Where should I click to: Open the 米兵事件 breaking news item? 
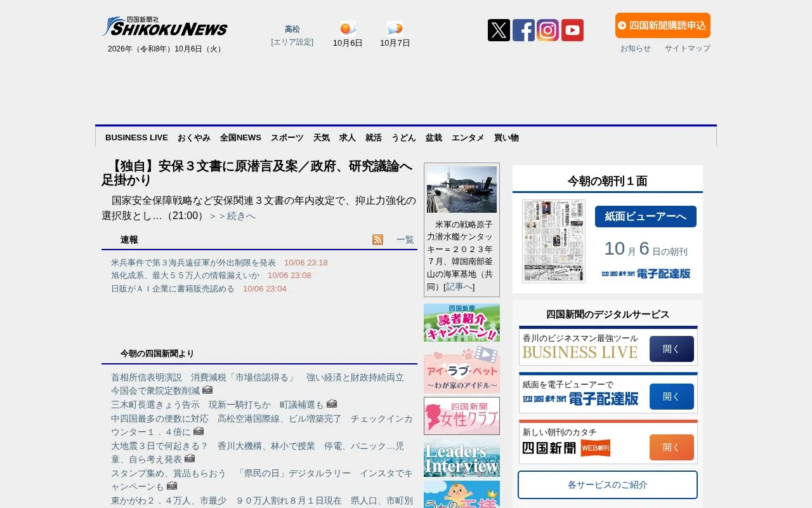coord(193,262)
